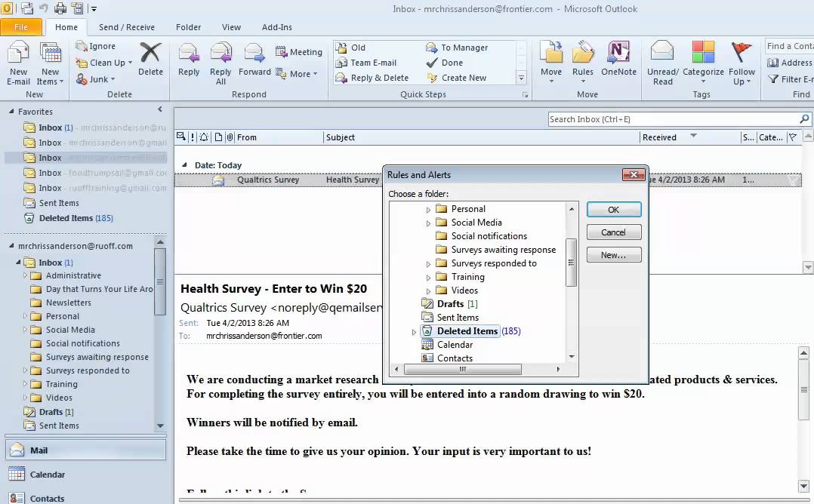Click the Meeting reply button

(298, 52)
